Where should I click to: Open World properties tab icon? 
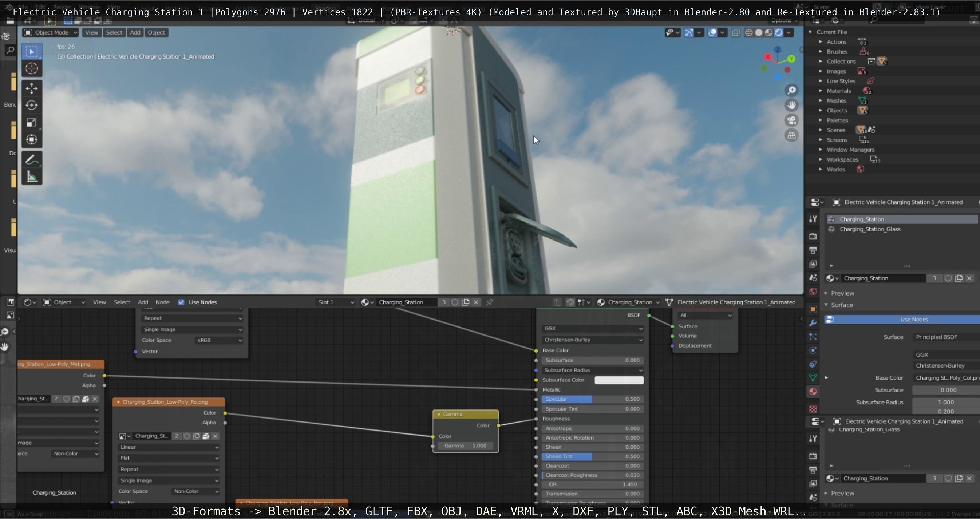click(813, 292)
